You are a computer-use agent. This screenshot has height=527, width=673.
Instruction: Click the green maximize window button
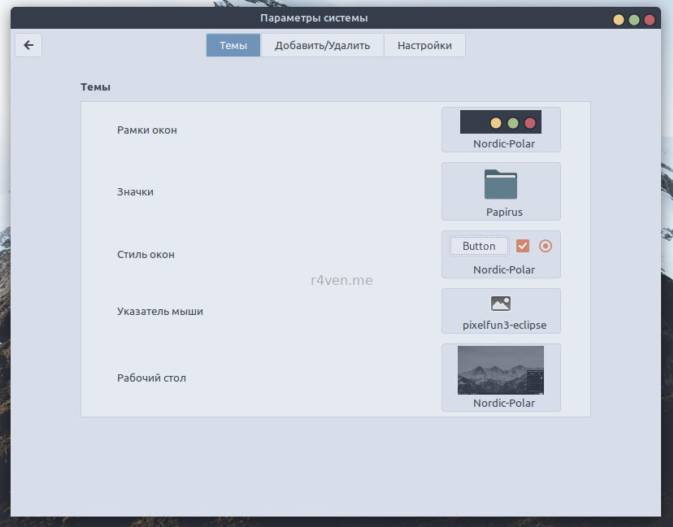634,19
